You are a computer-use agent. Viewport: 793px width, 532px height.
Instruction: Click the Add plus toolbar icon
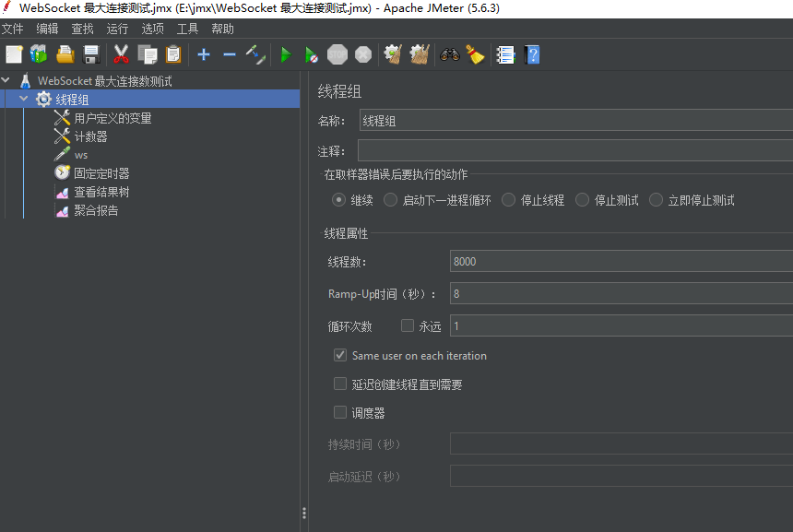204,54
